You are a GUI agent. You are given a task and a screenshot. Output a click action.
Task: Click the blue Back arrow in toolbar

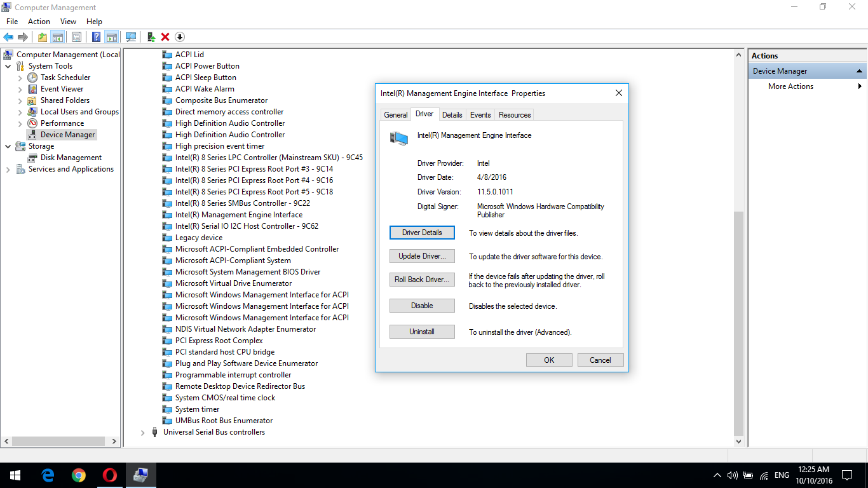[9, 37]
